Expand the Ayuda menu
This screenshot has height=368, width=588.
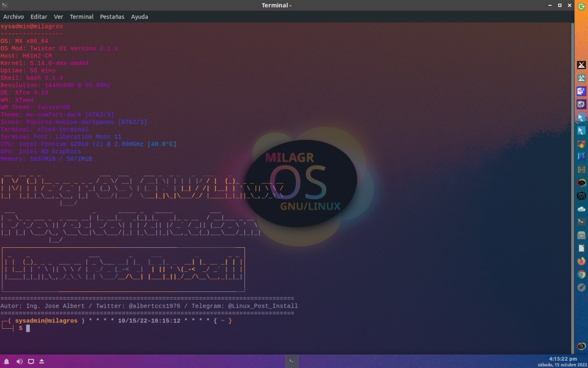pyautogui.click(x=139, y=17)
